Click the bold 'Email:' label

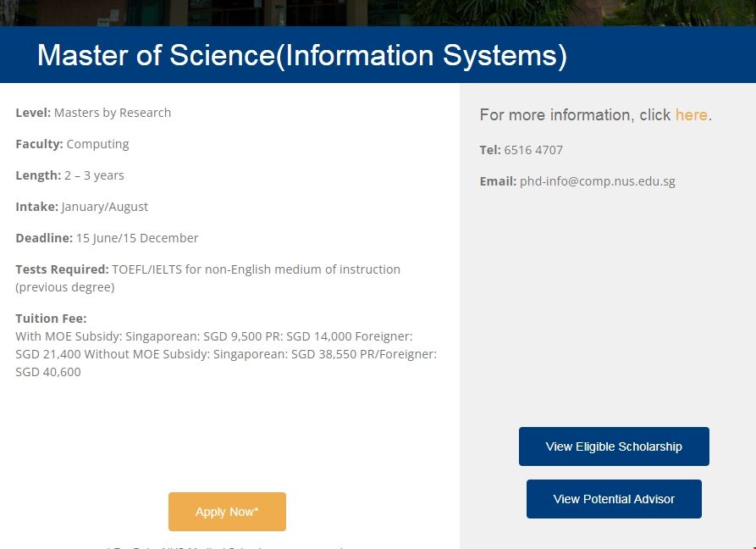click(x=498, y=181)
